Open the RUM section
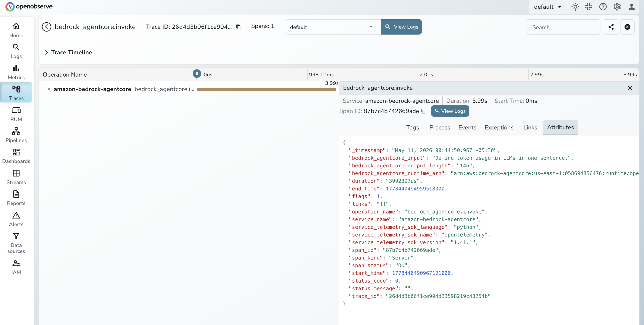 pos(16,114)
